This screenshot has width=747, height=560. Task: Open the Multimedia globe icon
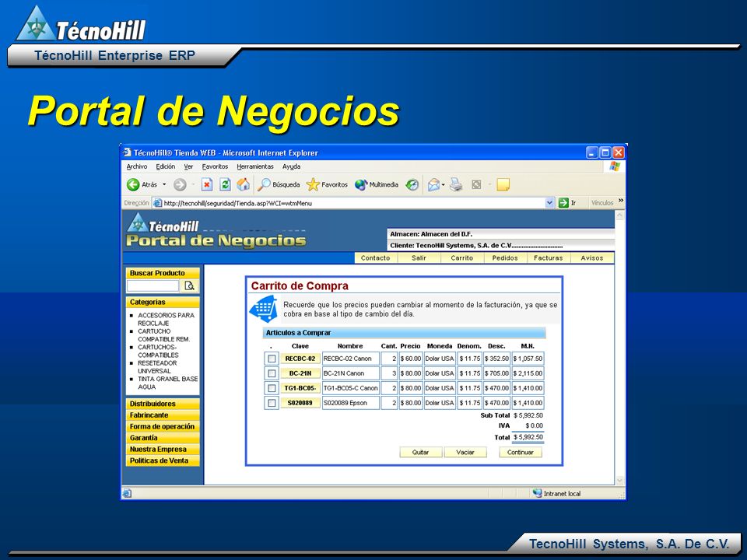(x=361, y=185)
